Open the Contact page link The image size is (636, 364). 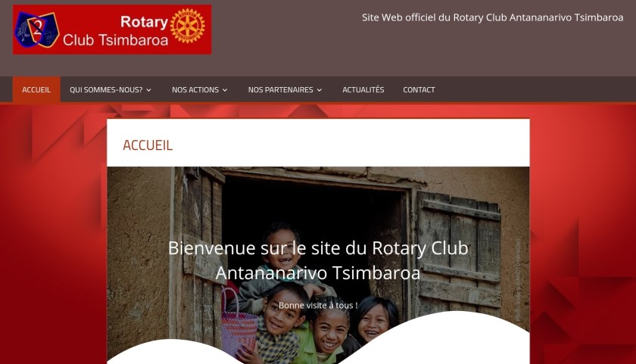[x=419, y=89]
